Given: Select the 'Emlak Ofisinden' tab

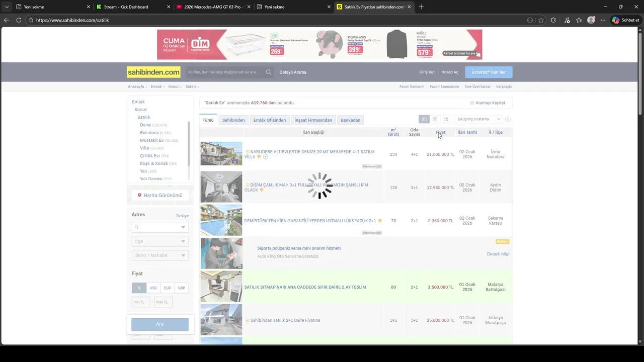Looking at the screenshot, I should coord(270,120).
